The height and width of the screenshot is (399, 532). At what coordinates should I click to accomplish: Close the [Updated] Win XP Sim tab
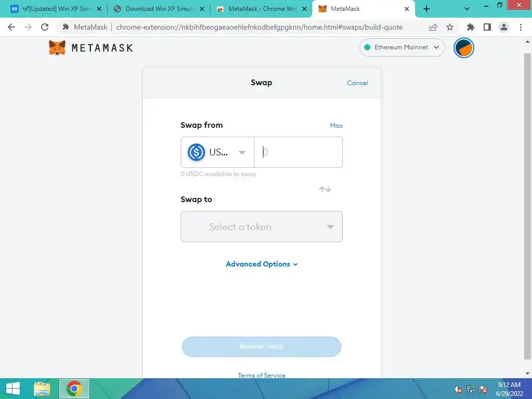click(99, 9)
